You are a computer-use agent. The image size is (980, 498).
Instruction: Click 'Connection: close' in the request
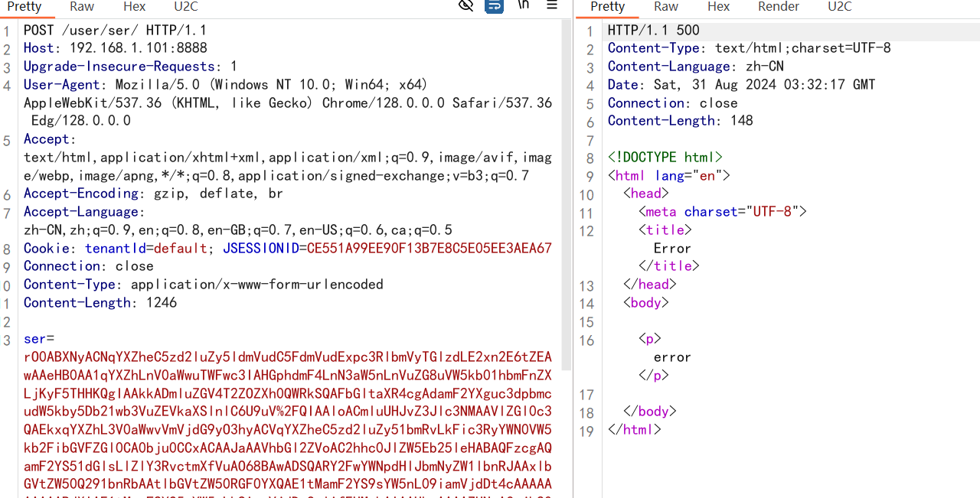89,266
